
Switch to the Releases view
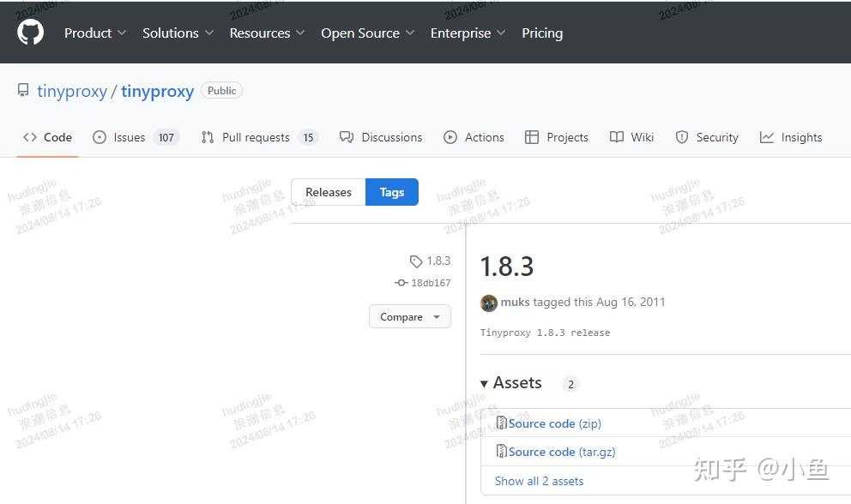tap(329, 192)
